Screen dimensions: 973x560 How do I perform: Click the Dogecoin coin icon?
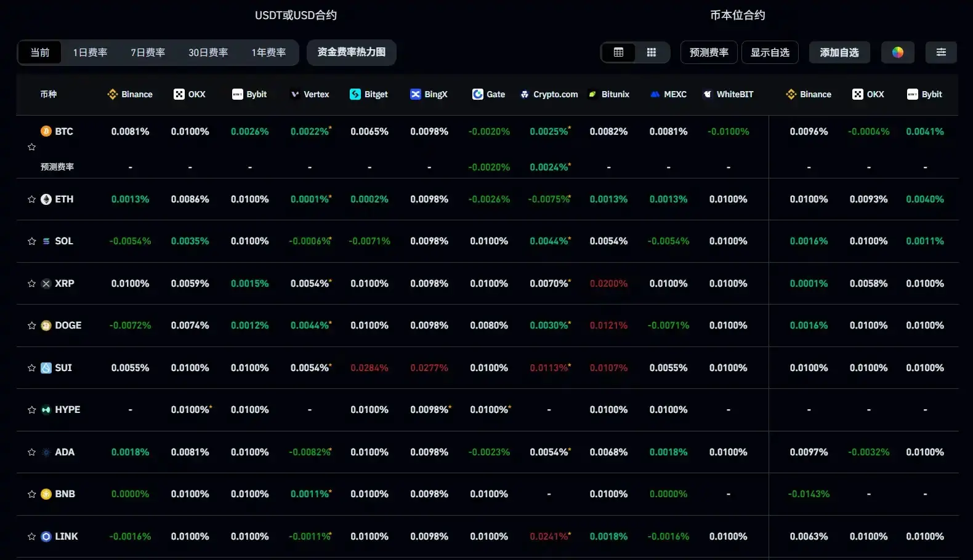pos(46,326)
